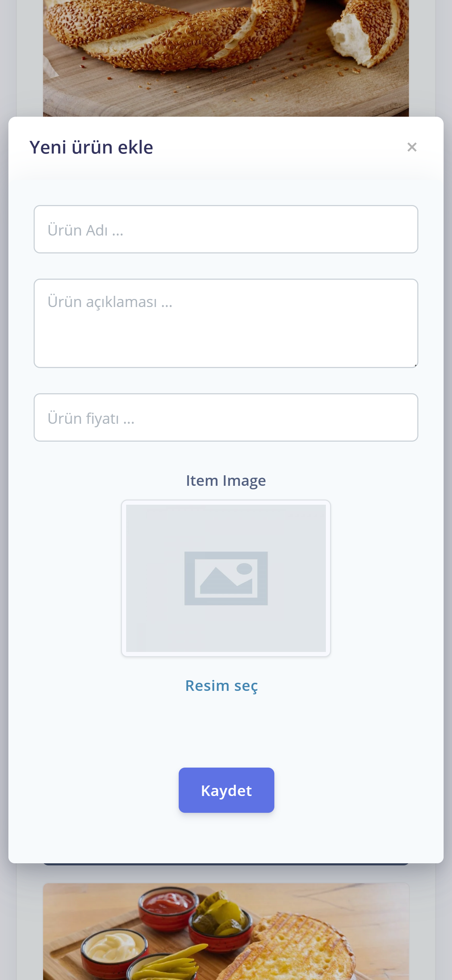Viewport: 452px width, 980px height.
Task: Open the Resim seç image picker link
Action: tap(221, 686)
